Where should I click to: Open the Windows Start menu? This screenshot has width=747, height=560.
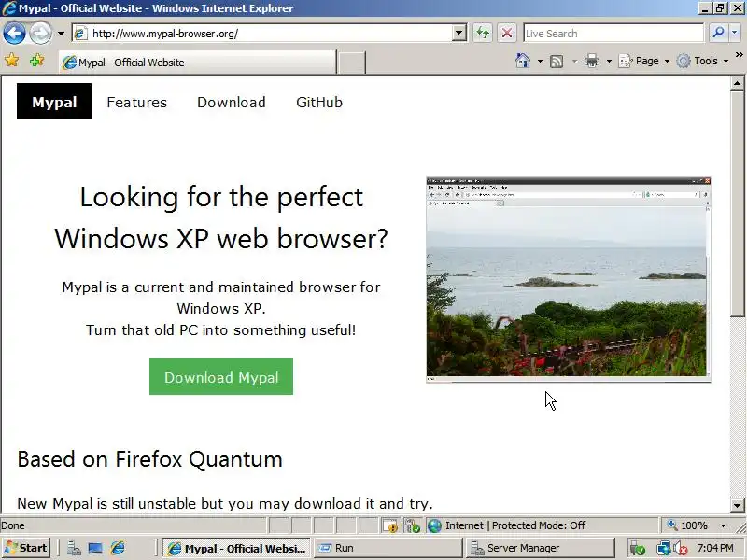[x=27, y=548]
